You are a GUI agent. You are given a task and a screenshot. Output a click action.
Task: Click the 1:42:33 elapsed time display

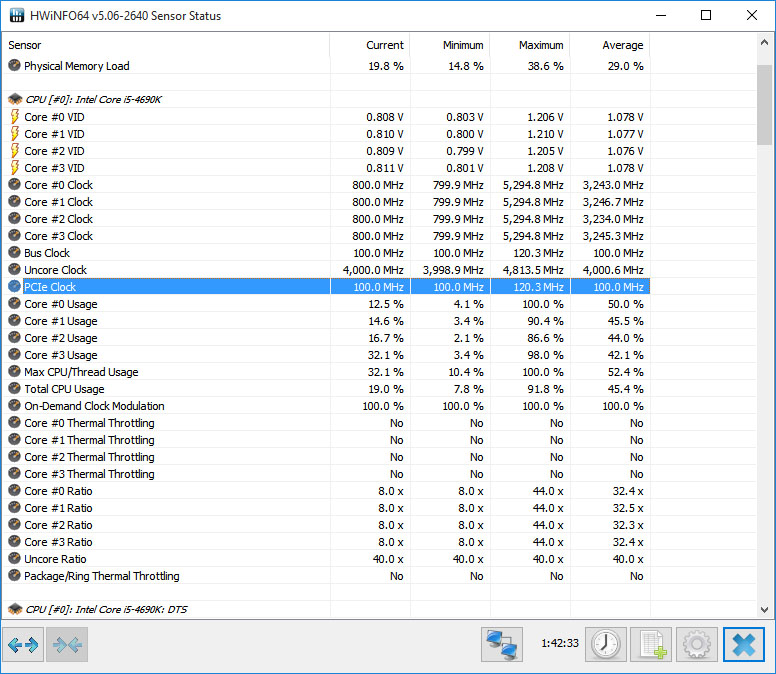click(x=560, y=643)
